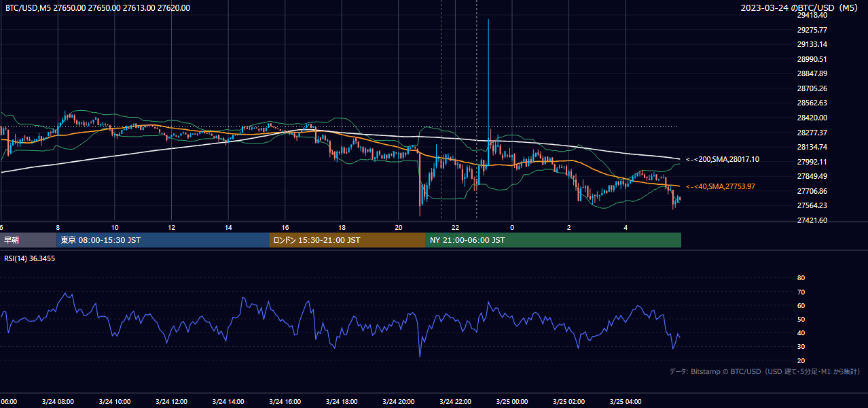Click hour tick 8 under price chart
Image resolution: width=868 pixels, height=408 pixels.
click(58, 227)
